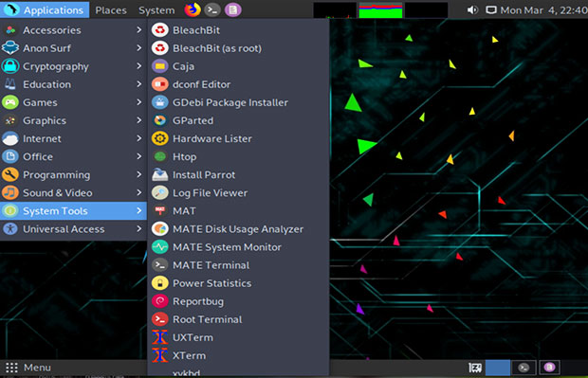Image resolution: width=588 pixels, height=378 pixels.
Task: Open terminal launcher in top panel
Action: point(212,9)
